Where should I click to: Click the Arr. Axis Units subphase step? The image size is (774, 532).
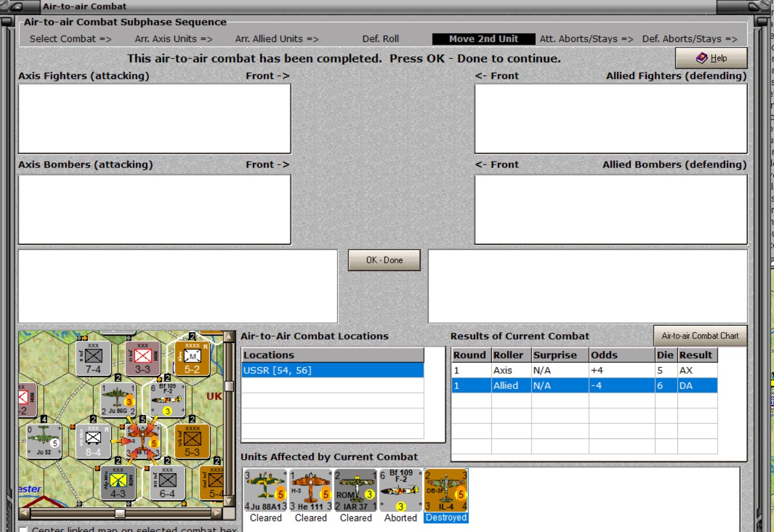[x=174, y=39]
